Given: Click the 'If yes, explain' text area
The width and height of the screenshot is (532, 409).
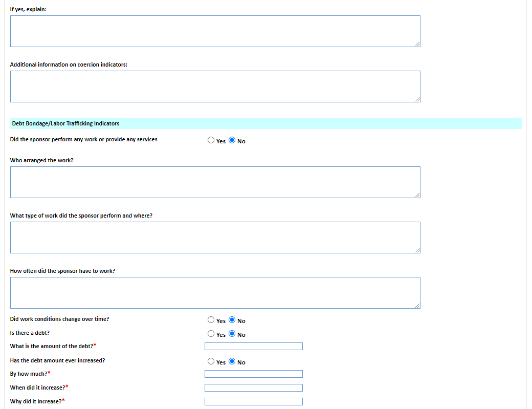Looking at the screenshot, I should point(215,31).
